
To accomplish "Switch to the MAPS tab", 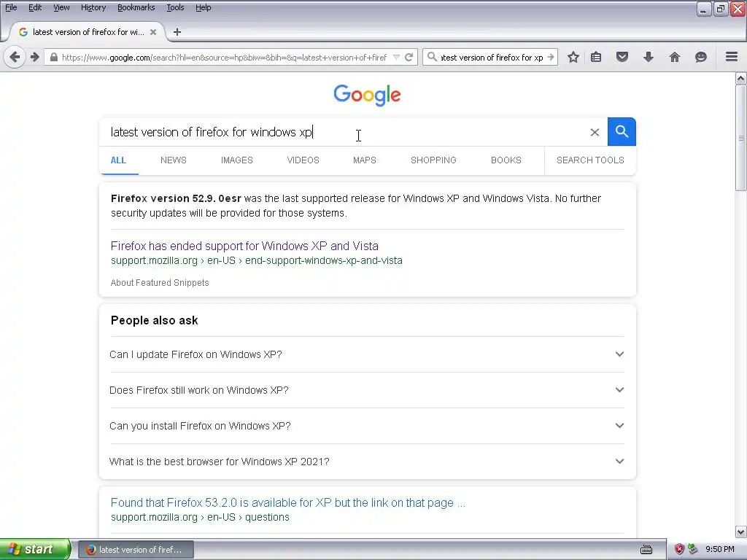I will click(365, 160).
